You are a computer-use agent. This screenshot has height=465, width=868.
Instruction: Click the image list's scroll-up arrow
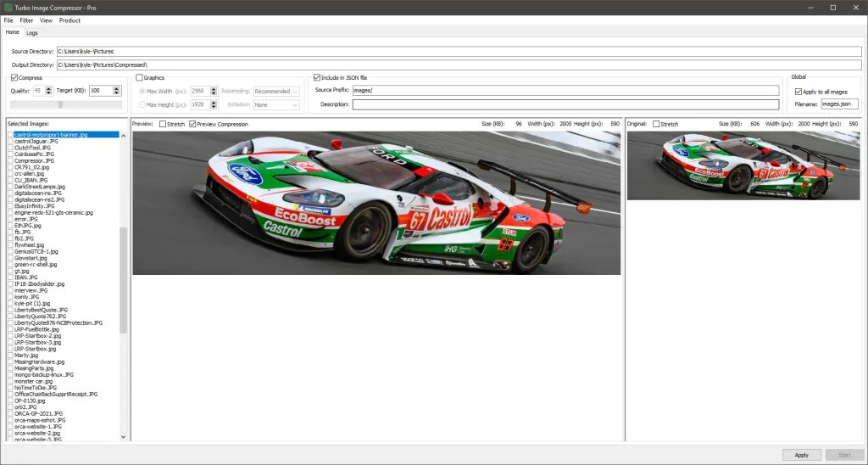124,135
